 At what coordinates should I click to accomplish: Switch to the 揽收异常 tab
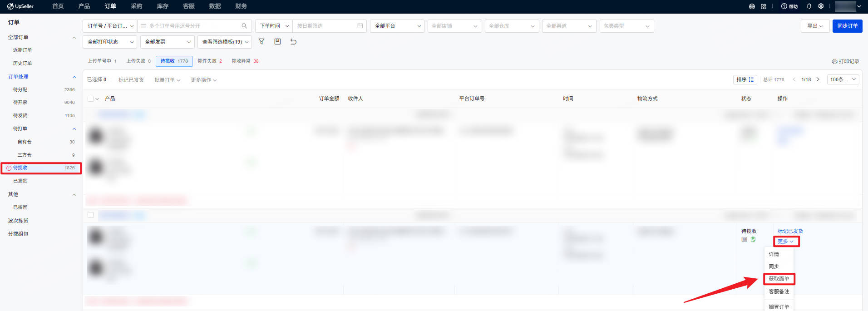pyautogui.click(x=245, y=61)
